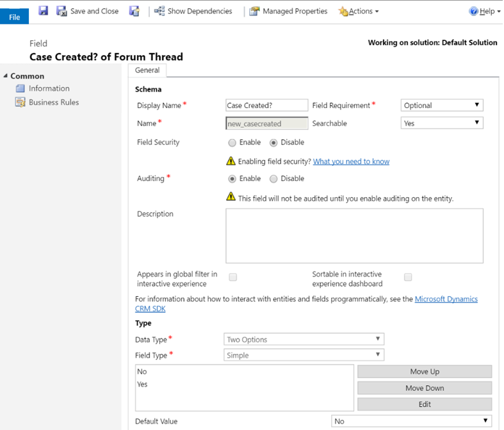Select Information in the Common section

coord(49,88)
